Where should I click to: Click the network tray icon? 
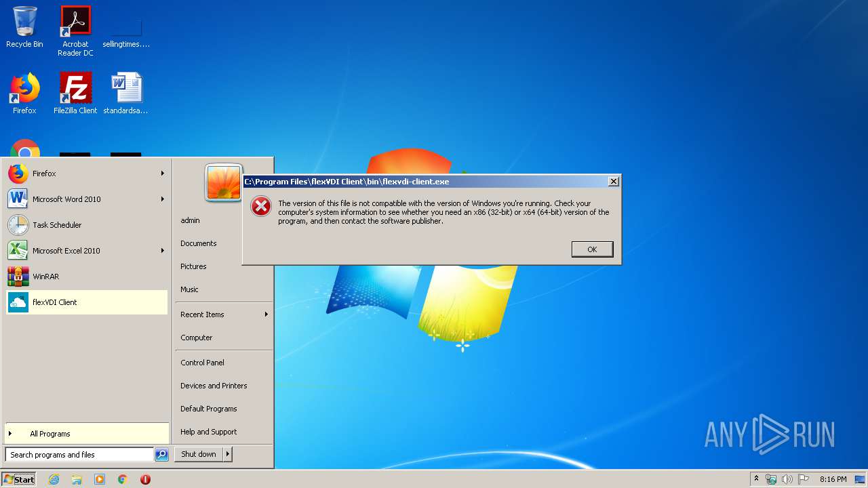[x=771, y=479]
